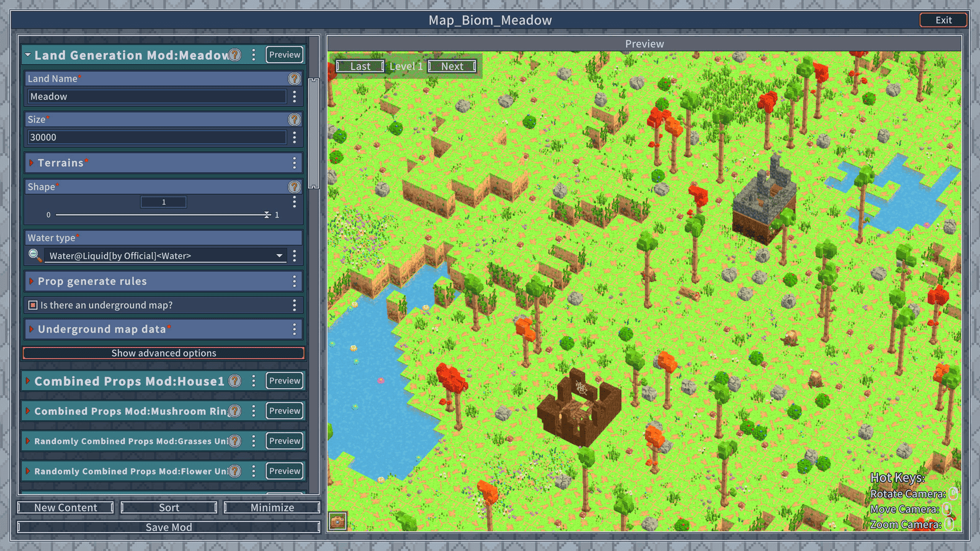
Task: Expand the Underground map data section
Action: [32, 329]
